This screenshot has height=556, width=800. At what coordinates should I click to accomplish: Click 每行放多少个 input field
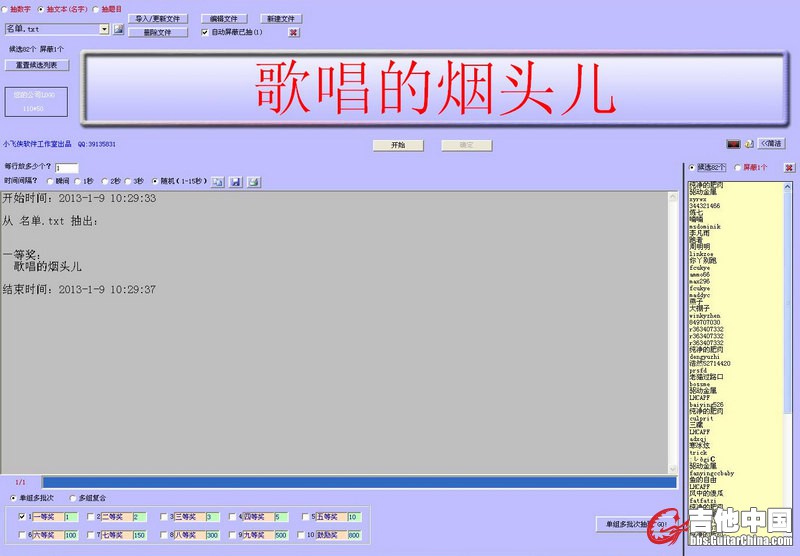[x=66, y=168]
